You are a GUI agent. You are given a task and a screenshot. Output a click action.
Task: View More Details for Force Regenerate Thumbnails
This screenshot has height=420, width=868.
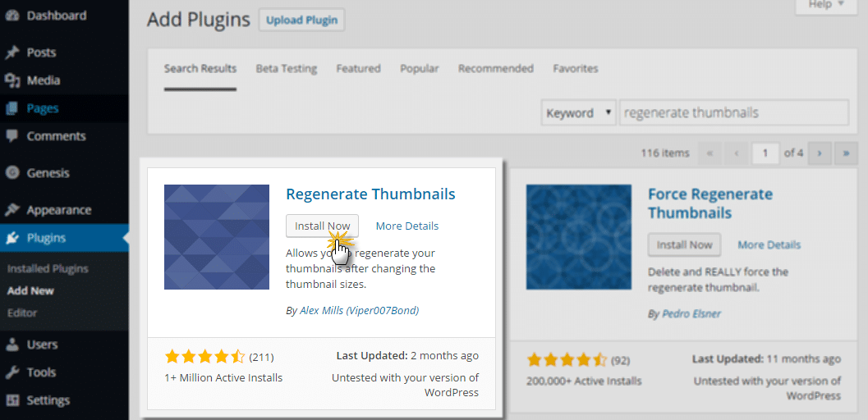[769, 244]
